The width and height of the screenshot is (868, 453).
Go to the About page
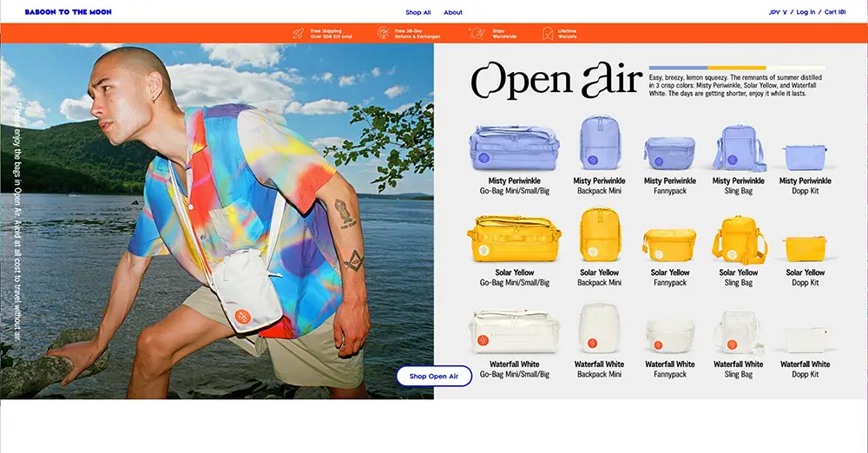pyautogui.click(x=453, y=12)
